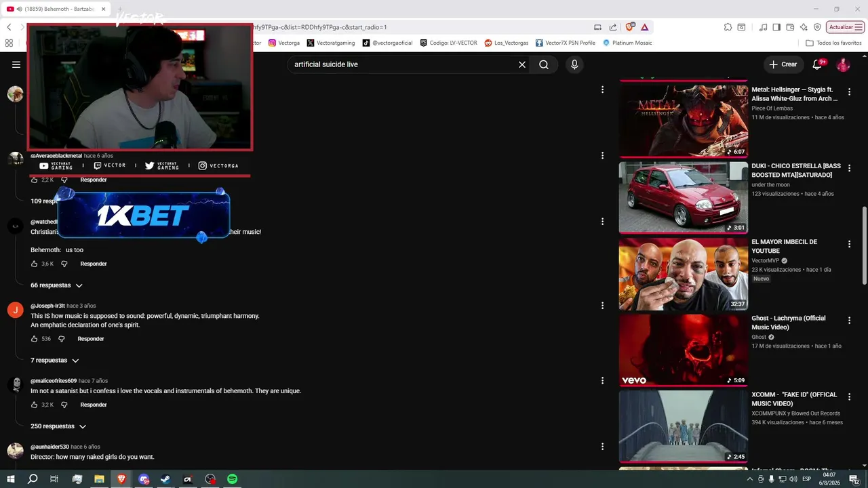868x488 pixels.
Task: Click the Crear button
Action: click(x=783, y=64)
